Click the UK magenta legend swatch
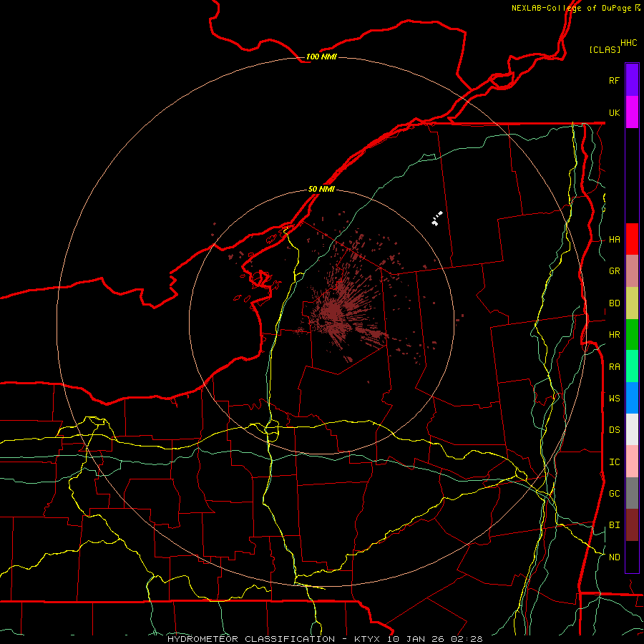 tap(632, 112)
